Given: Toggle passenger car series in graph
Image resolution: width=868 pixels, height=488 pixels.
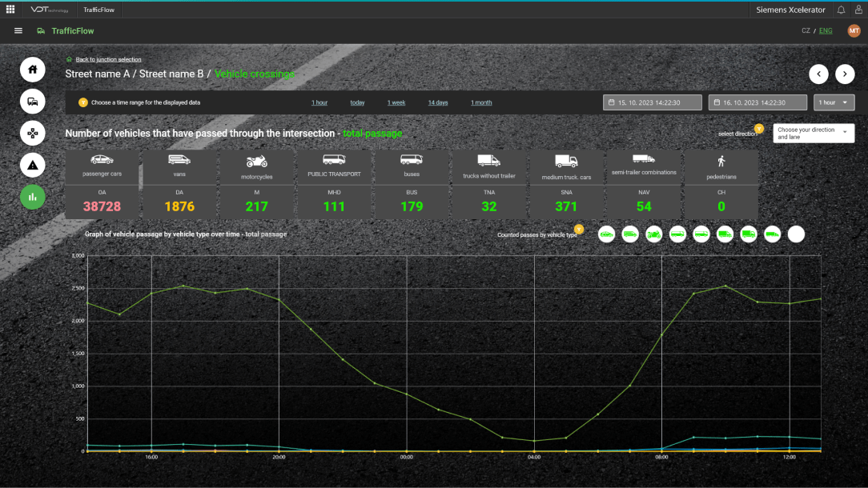Looking at the screenshot, I should tap(607, 234).
